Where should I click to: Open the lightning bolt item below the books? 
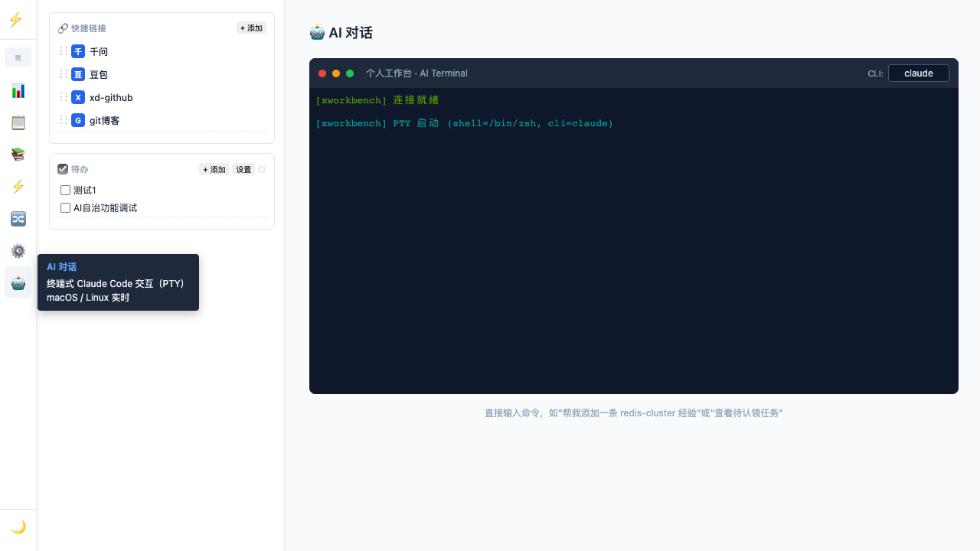(x=18, y=187)
